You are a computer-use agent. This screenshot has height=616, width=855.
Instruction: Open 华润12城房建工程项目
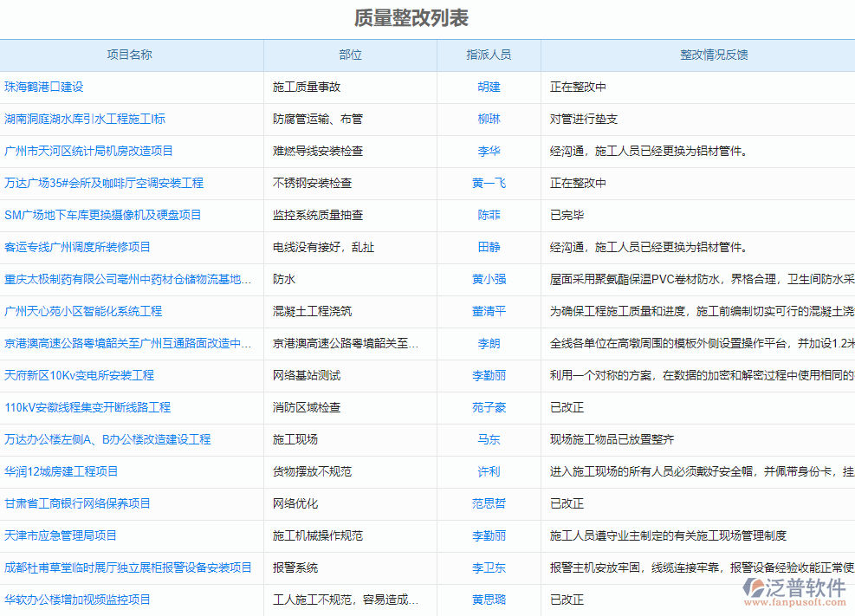(62, 471)
